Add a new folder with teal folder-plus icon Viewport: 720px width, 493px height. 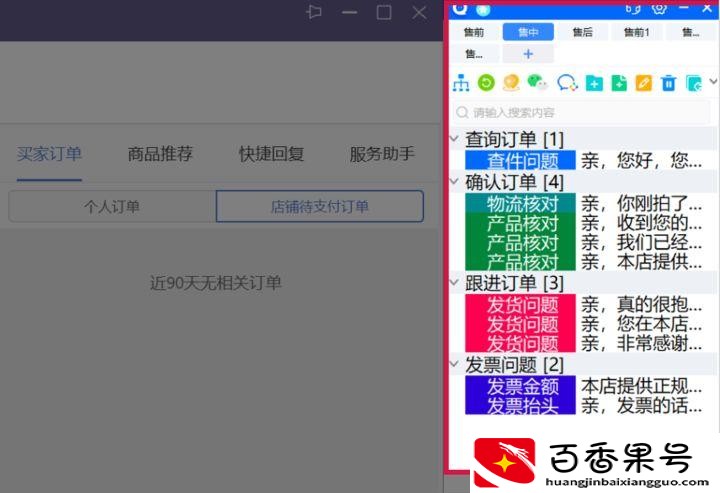pos(594,83)
